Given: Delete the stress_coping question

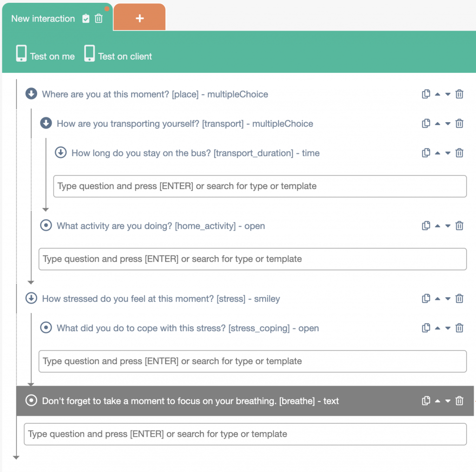Looking at the screenshot, I should (x=459, y=328).
